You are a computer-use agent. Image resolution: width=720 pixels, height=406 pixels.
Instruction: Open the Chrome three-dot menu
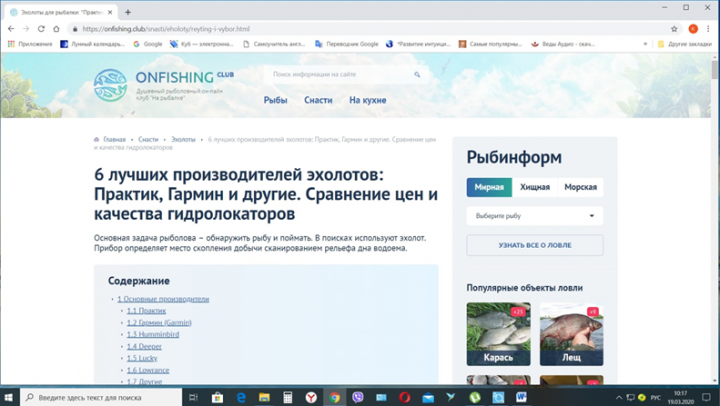click(x=708, y=28)
